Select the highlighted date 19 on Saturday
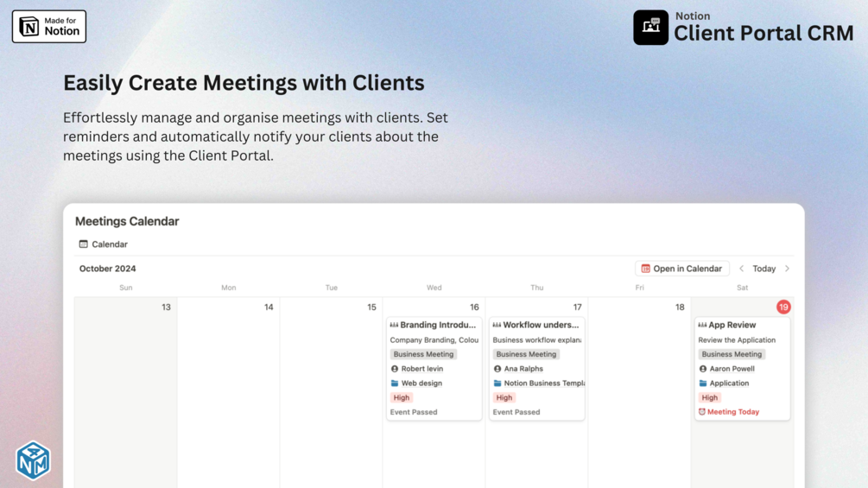Screen dimensions: 868x488 tap(783, 307)
